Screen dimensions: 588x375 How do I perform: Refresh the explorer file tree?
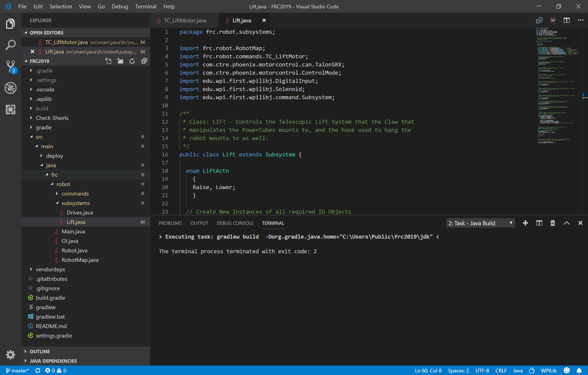coord(132,61)
